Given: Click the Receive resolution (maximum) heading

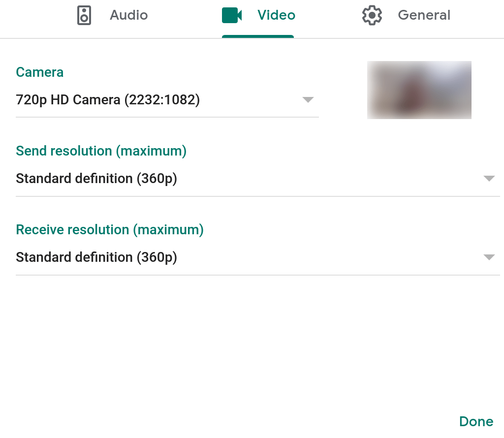Looking at the screenshot, I should click(110, 230).
